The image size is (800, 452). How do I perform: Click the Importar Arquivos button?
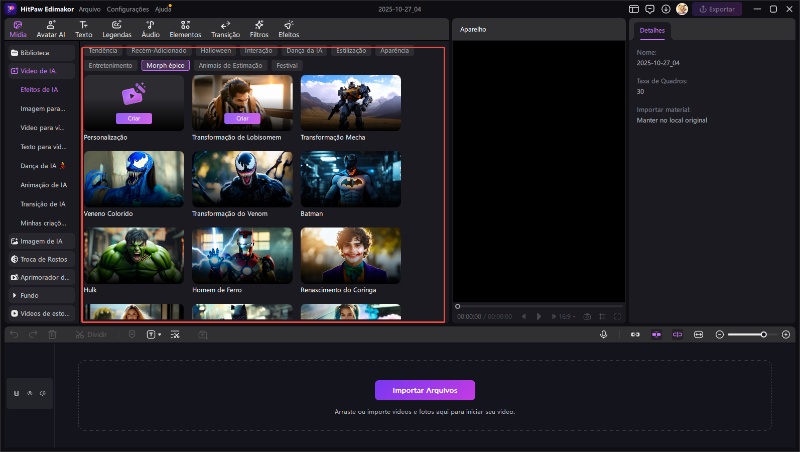click(x=425, y=390)
